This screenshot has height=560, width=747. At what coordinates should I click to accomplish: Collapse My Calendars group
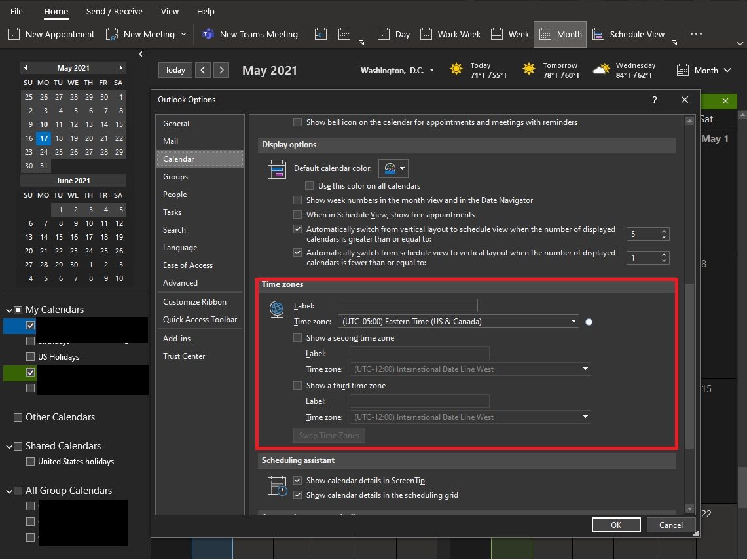point(9,310)
